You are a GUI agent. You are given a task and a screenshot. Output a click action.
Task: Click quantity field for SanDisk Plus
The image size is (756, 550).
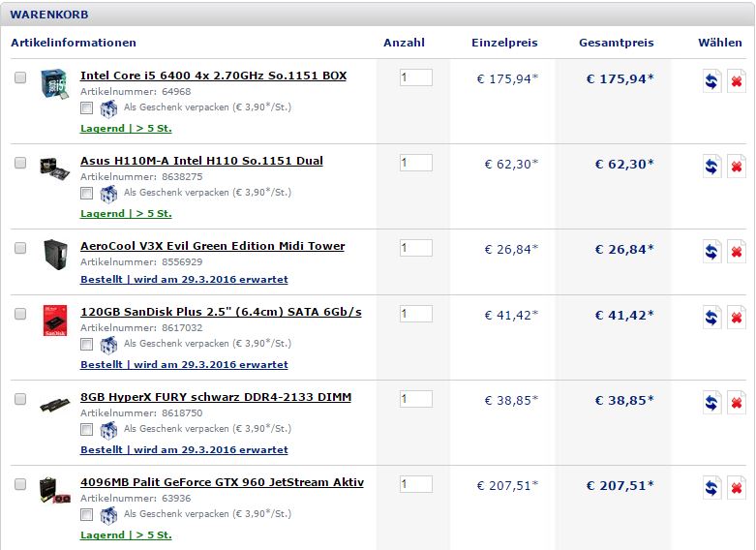(415, 314)
